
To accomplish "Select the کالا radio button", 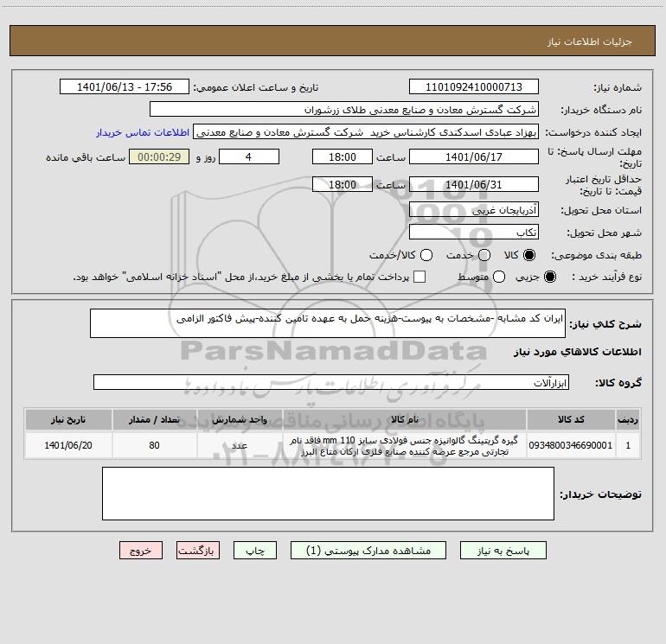I will 529,255.
